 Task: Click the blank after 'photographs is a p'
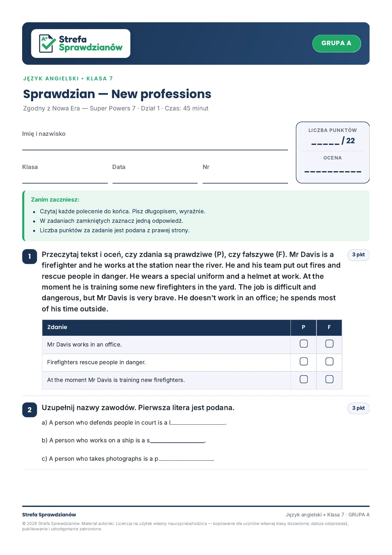pyautogui.click(x=186, y=458)
